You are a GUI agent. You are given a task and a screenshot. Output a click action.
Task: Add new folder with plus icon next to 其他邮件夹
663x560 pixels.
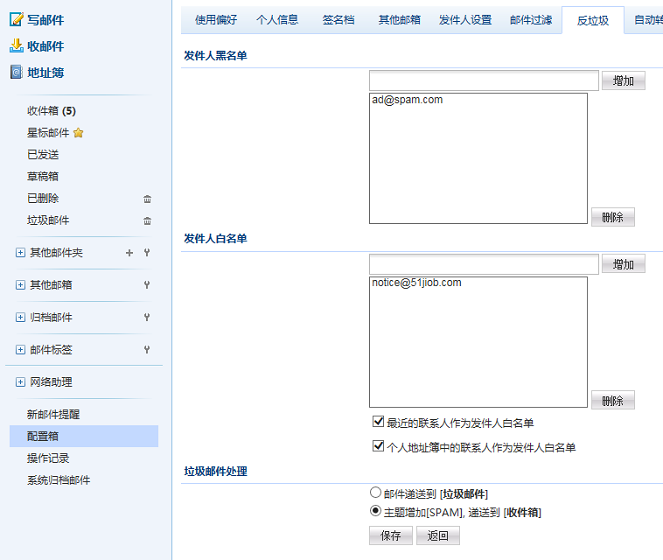129,253
